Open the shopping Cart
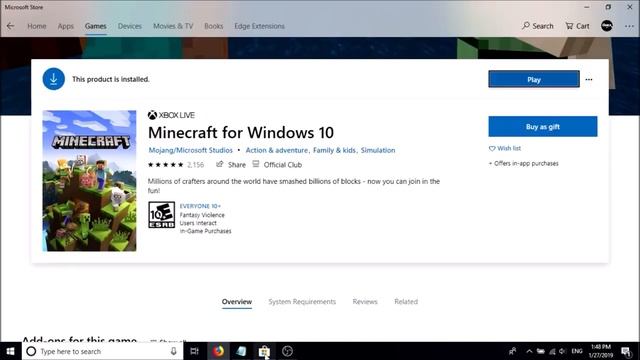The image size is (640, 360). pyautogui.click(x=577, y=26)
